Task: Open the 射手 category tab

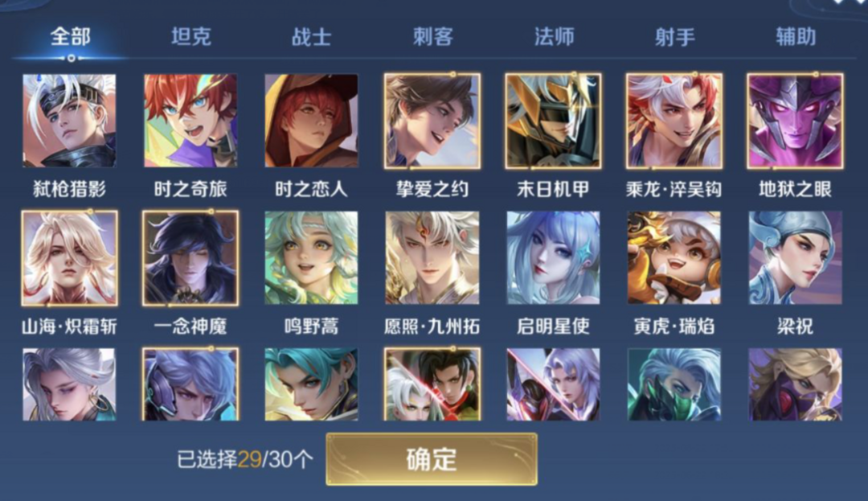Action: click(x=675, y=36)
